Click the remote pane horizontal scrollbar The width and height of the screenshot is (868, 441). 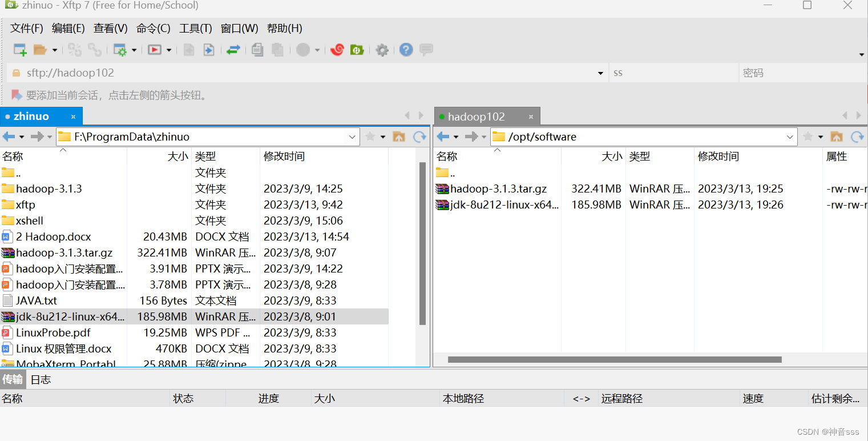pos(615,359)
